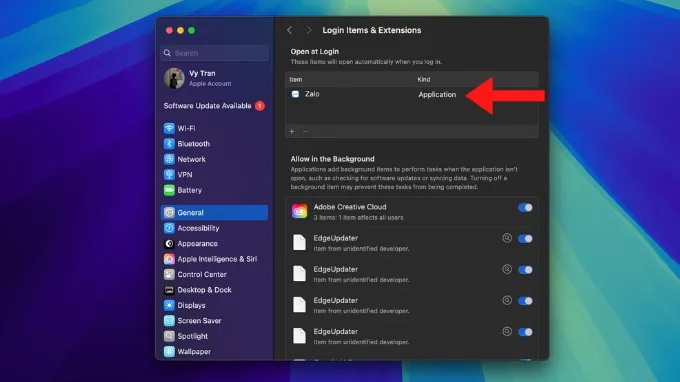The image size is (680, 382).
Task: Click the Adobe Creative Cloud app icon
Action: [299, 212]
